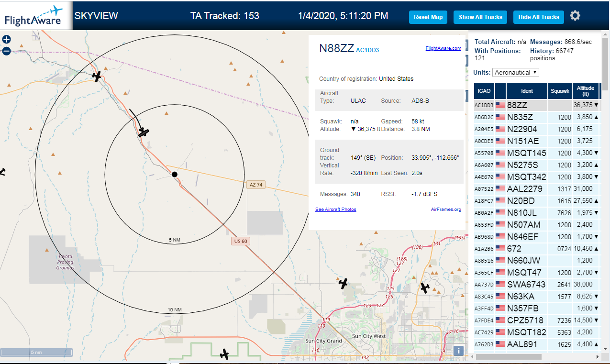Image resolution: width=610 pixels, height=364 pixels.
Task: Open the AirFrames.org link
Action: (x=446, y=210)
